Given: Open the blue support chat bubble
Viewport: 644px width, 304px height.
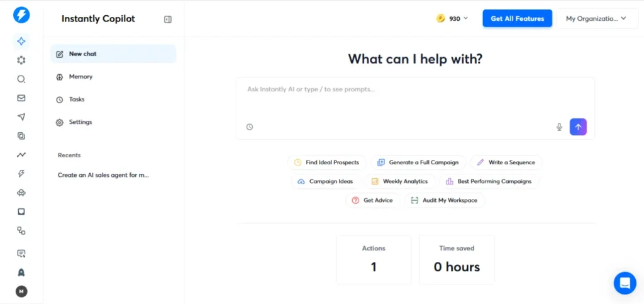Looking at the screenshot, I should (x=625, y=283).
